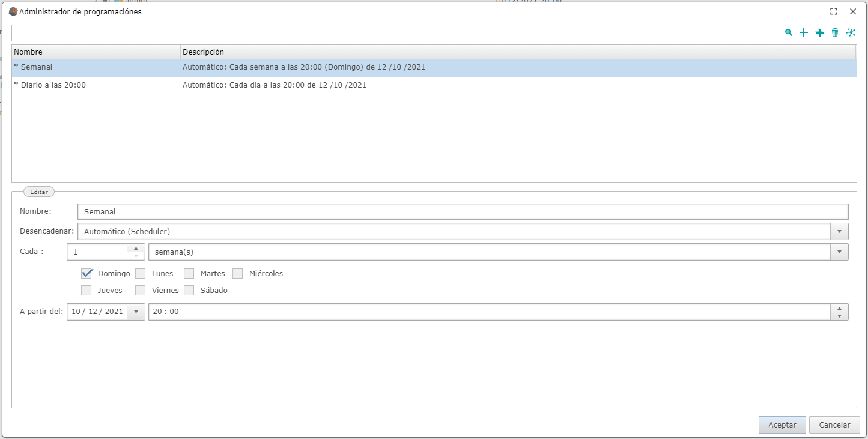868x439 pixels.
Task: Open the Desencadenar dropdown
Action: tap(839, 231)
